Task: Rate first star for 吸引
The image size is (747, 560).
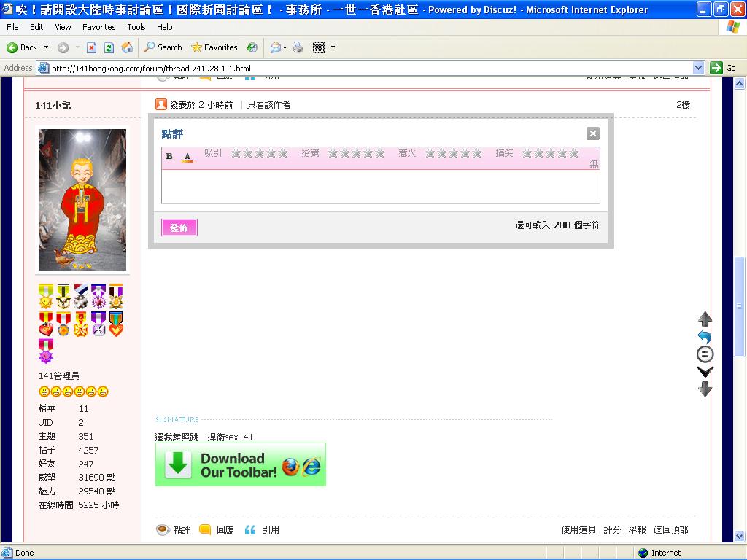Action: tap(236, 153)
